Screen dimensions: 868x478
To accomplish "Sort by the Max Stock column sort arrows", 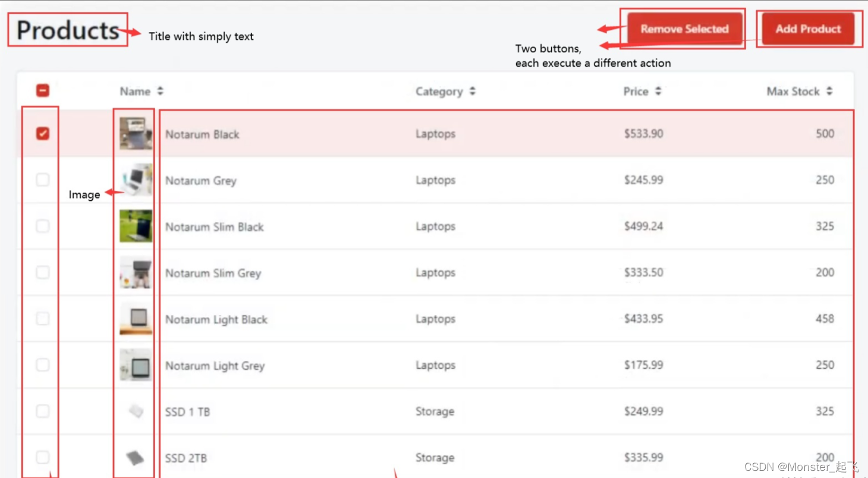I will [x=829, y=91].
